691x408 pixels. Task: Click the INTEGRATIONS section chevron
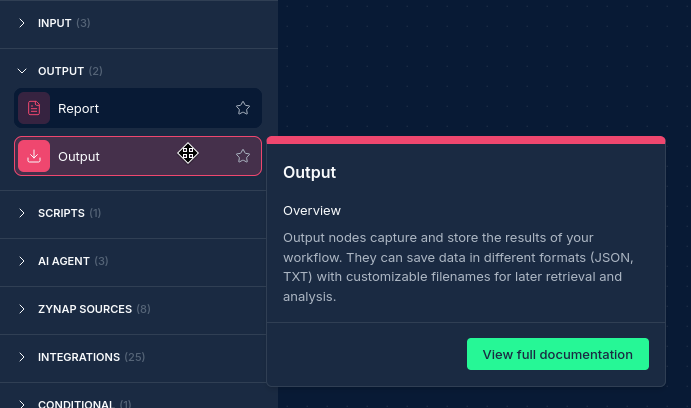[22, 357]
